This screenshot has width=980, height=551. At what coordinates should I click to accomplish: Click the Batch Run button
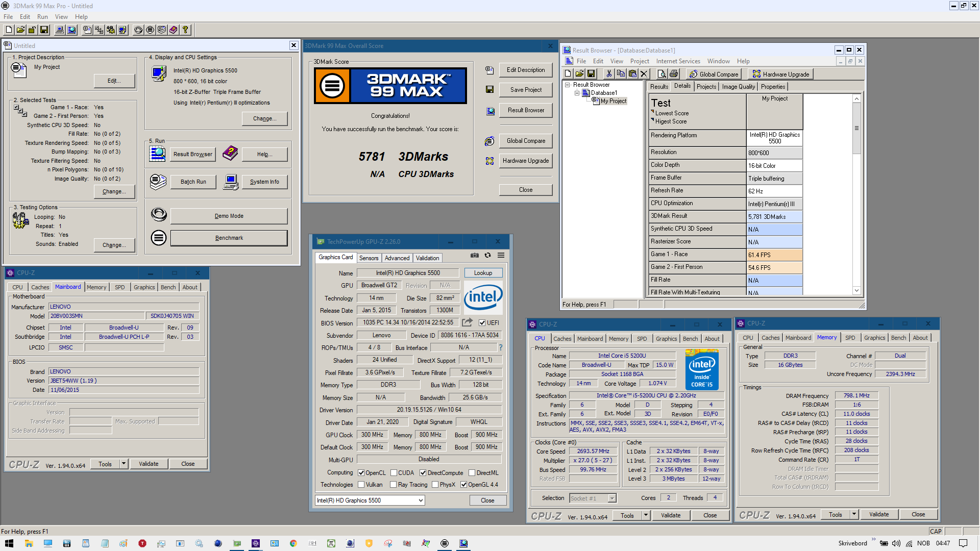pyautogui.click(x=193, y=182)
